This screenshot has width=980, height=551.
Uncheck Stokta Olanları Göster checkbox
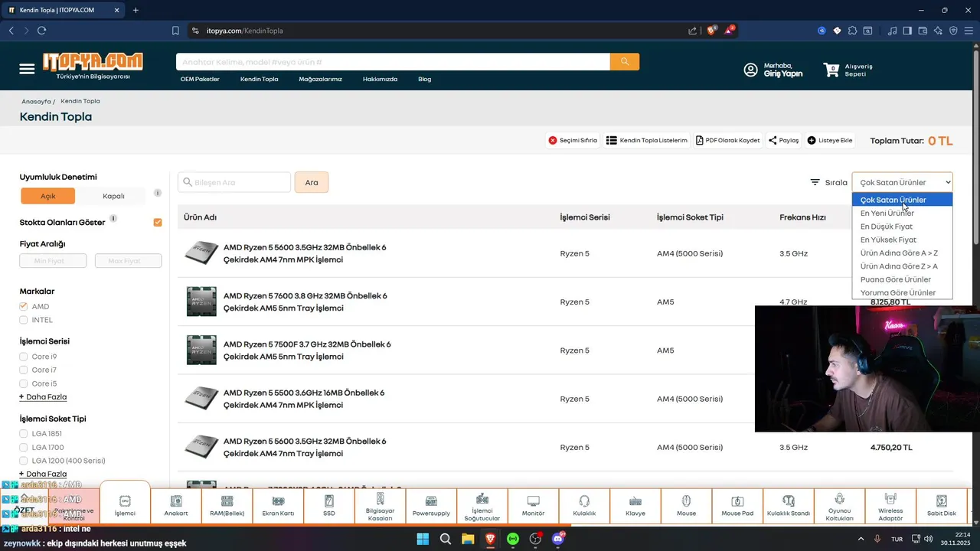pyautogui.click(x=158, y=223)
